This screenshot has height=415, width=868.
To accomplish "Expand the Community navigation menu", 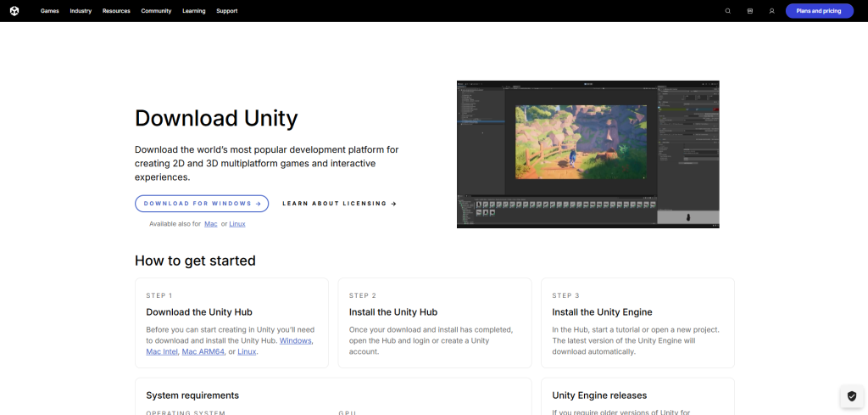I will [156, 11].
